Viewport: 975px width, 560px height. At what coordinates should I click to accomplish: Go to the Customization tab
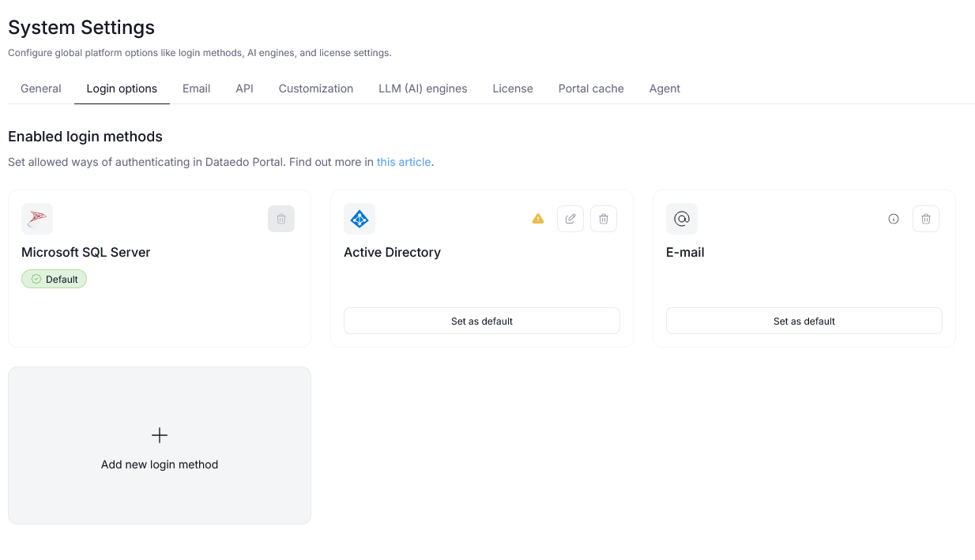pos(316,88)
